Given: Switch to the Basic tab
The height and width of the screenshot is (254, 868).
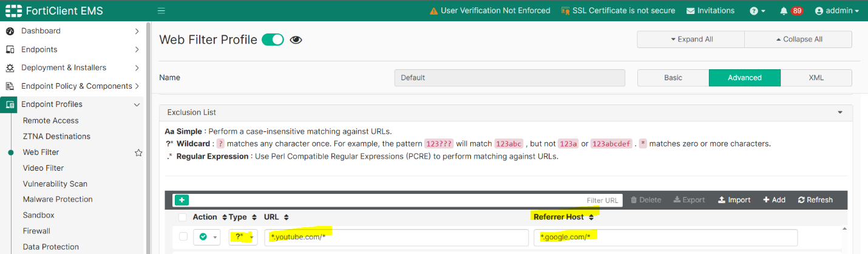Looking at the screenshot, I should coord(673,78).
